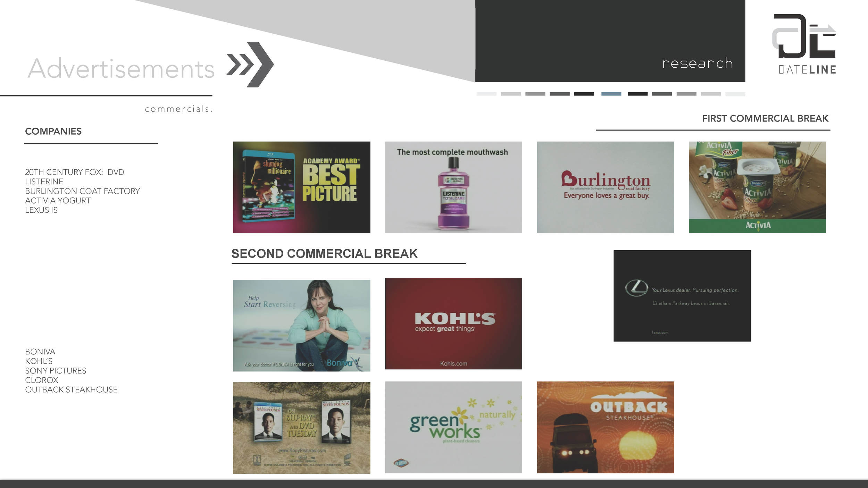Viewport: 868px width, 488px height.
Task: Select the LEXUS IS list entry
Action: point(41,210)
